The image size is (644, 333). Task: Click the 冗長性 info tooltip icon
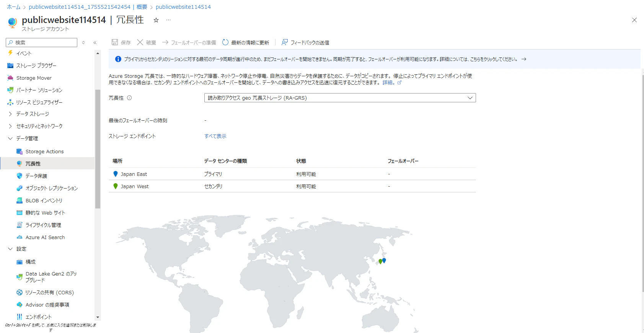(129, 98)
